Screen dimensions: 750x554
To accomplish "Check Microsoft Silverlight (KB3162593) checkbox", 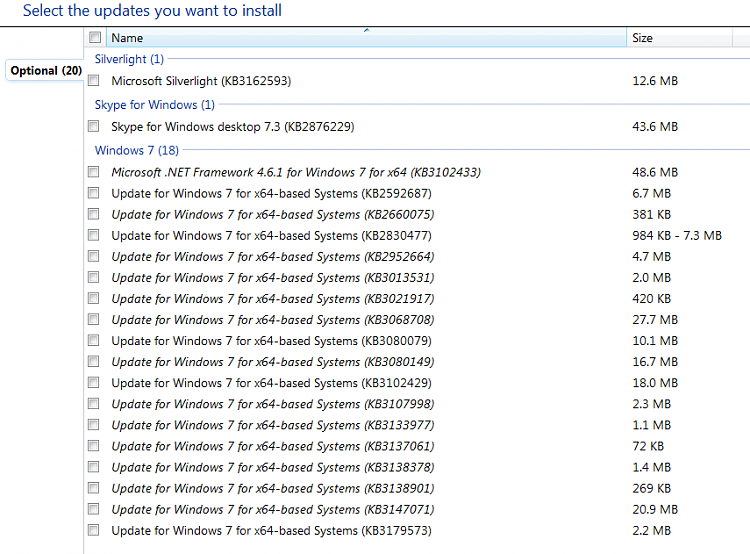I will pos(94,80).
